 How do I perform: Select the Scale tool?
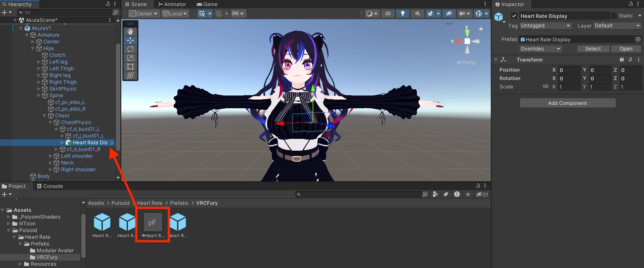pos(130,58)
